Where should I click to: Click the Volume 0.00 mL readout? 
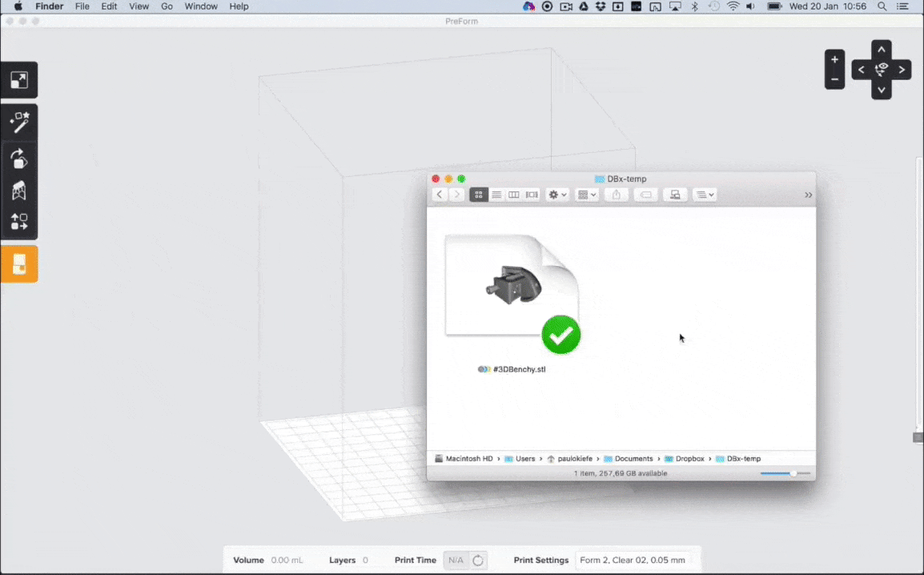click(x=287, y=561)
